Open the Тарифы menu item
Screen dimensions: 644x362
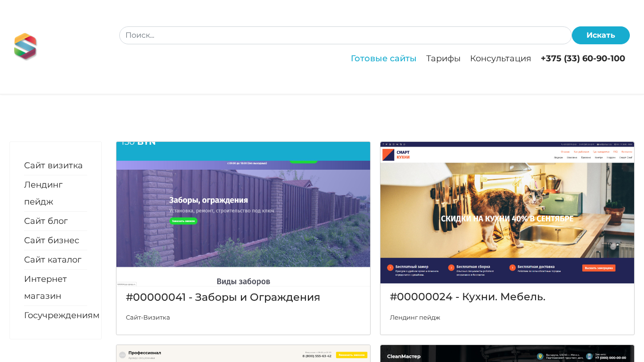click(x=443, y=58)
